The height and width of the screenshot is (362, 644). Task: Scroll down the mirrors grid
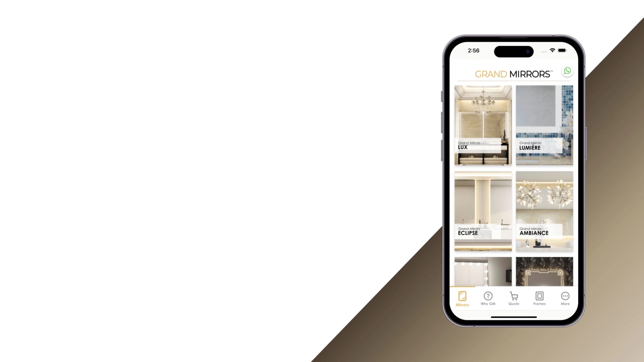[514, 186]
